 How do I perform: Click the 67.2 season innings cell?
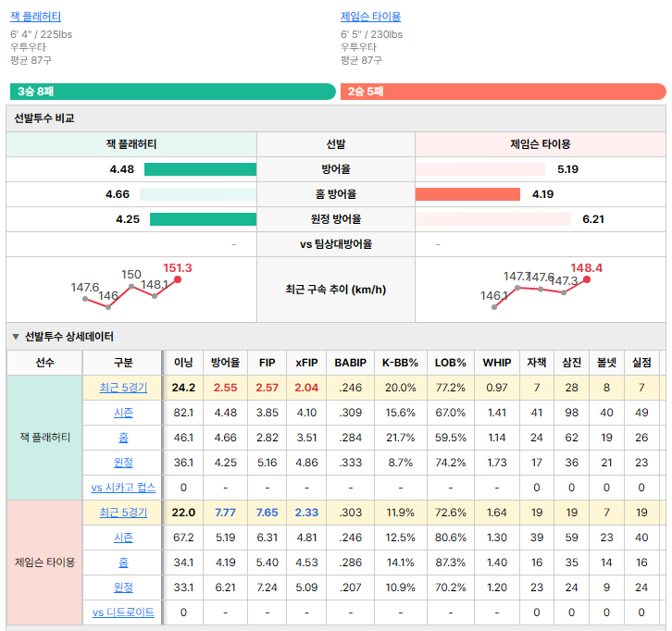pos(183,538)
